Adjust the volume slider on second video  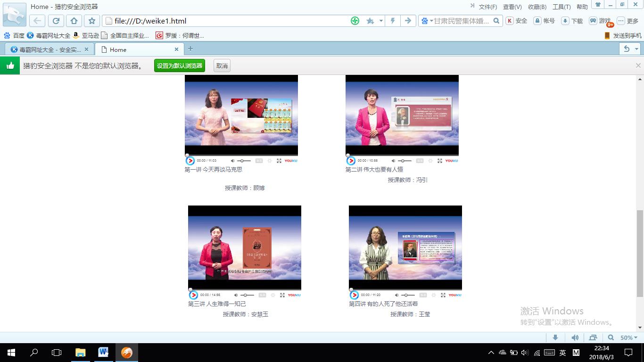tap(405, 161)
